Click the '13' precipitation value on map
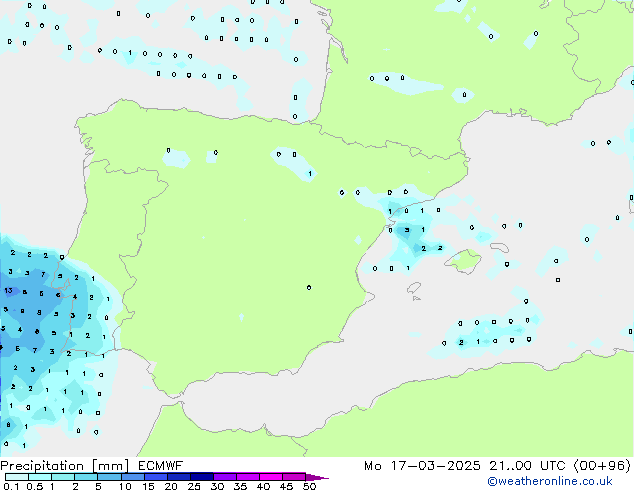The image size is (634, 490). tap(8, 290)
